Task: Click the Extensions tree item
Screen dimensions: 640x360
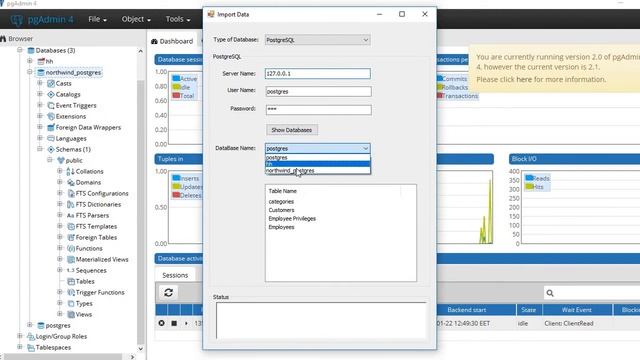Action: tap(71, 116)
